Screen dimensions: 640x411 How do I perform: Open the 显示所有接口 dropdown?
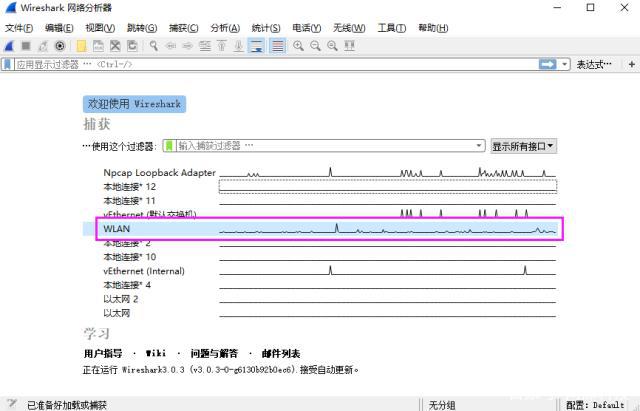pos(523,146)
